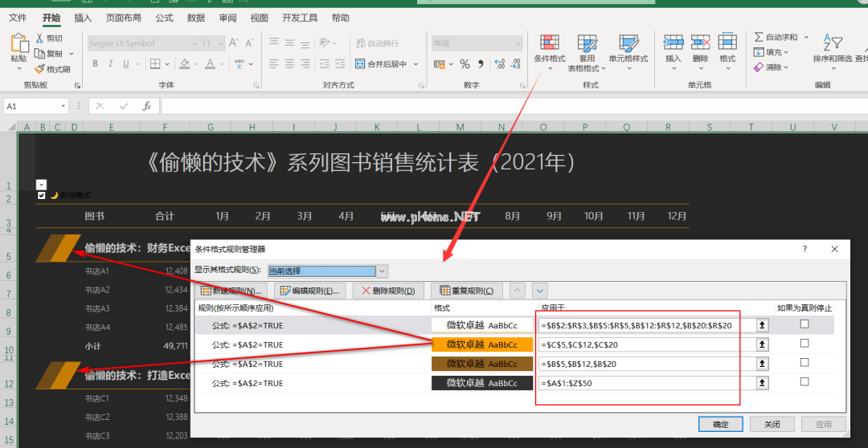This screenshot has width=868, height=448.
Task: Click the Wrap Text (自动换行) icon
Action: click(361, 43)
